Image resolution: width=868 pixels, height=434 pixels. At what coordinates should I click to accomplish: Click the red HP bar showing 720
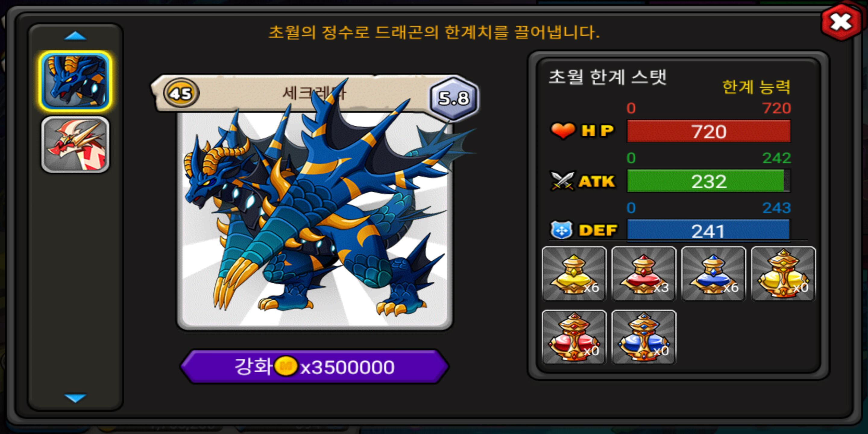pyautogui.click(x=709, y=131)
